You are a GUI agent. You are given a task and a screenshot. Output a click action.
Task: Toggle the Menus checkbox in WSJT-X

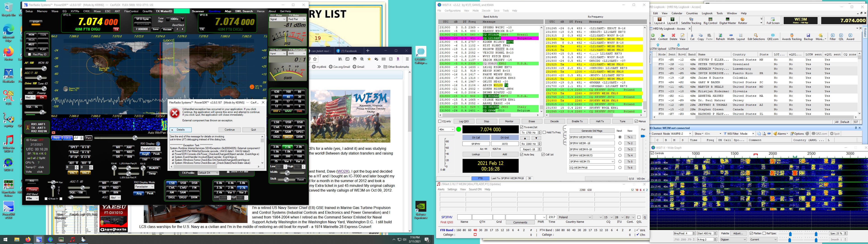click(x=636, y=121)
